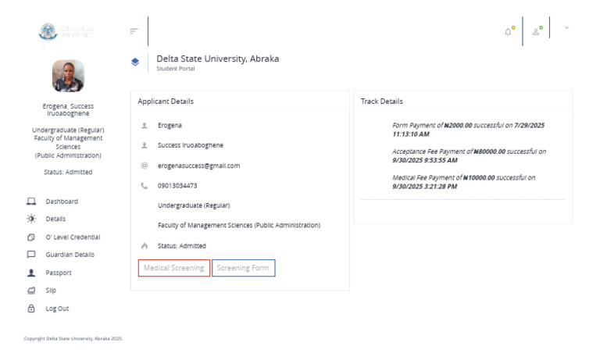Click the Screening Form button

tap(244, 268)
